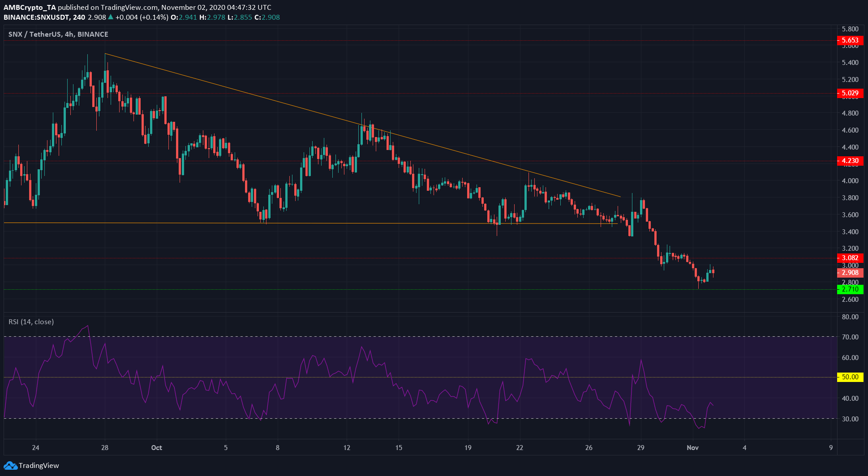
Task: Click the green up-arrow change indicator
Action: [x=111, y=17]
